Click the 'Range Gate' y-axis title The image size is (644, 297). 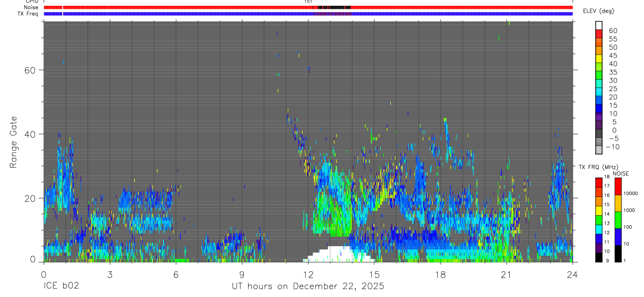pyautogui.click(x=14, y=142)
